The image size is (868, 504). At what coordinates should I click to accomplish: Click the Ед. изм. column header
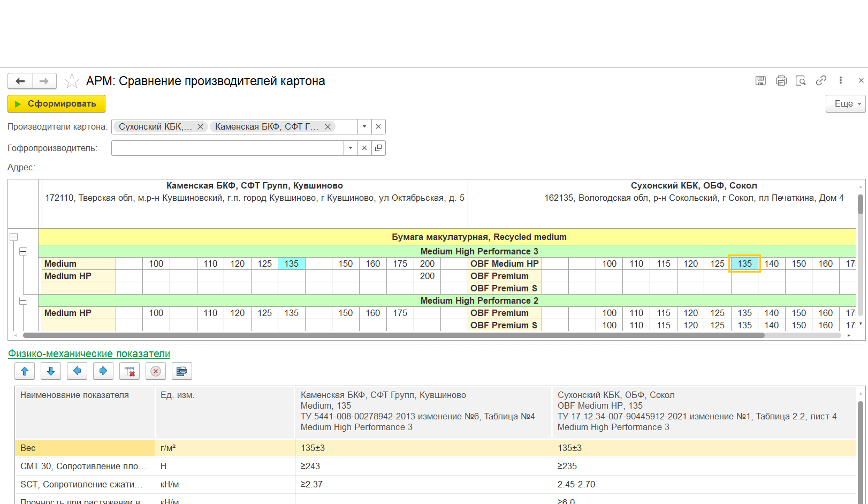point(225,412)
